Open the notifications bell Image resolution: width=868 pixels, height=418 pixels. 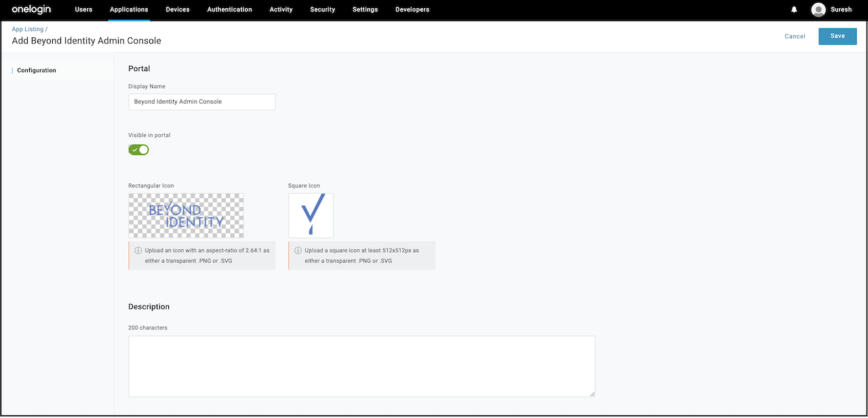[x=794, y=9]
